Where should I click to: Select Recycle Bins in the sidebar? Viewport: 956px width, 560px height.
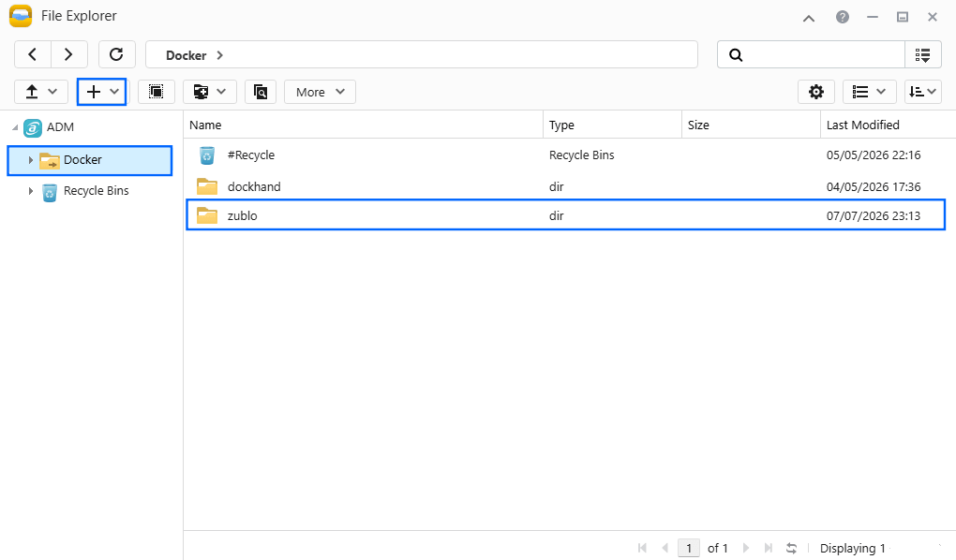[96, 191]
